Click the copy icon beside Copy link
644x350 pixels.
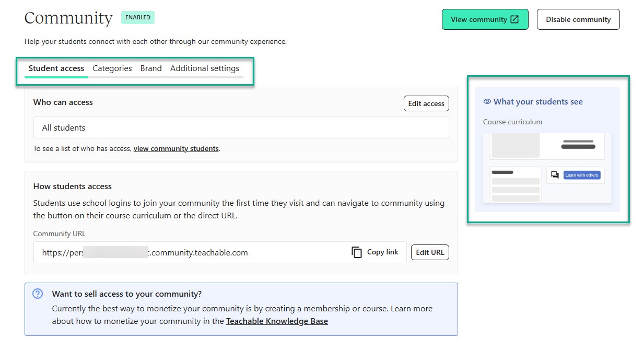[357, 252]
